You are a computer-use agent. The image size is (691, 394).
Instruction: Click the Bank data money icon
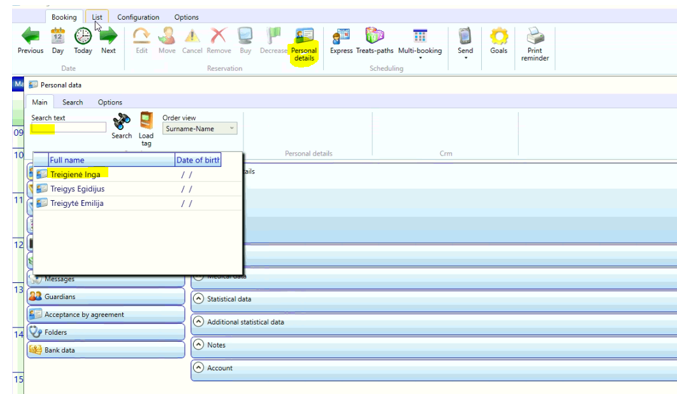click(35, 350)
